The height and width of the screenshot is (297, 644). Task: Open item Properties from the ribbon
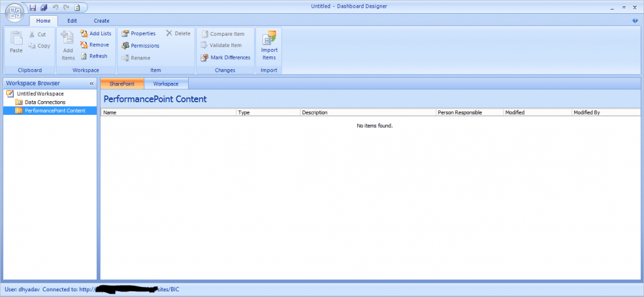138,34
